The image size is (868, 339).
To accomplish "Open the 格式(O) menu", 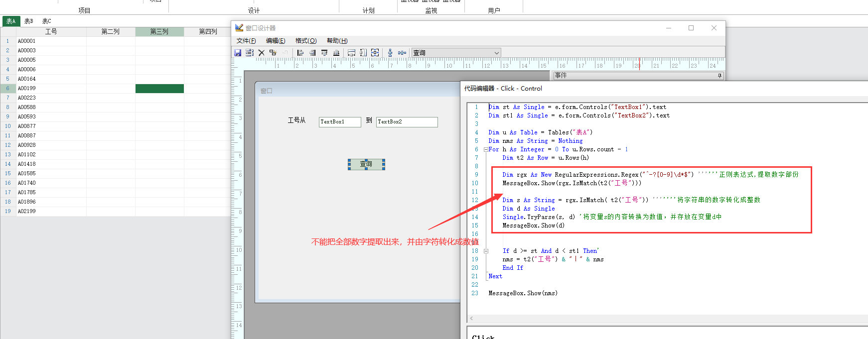I will (x=306, y=41).
